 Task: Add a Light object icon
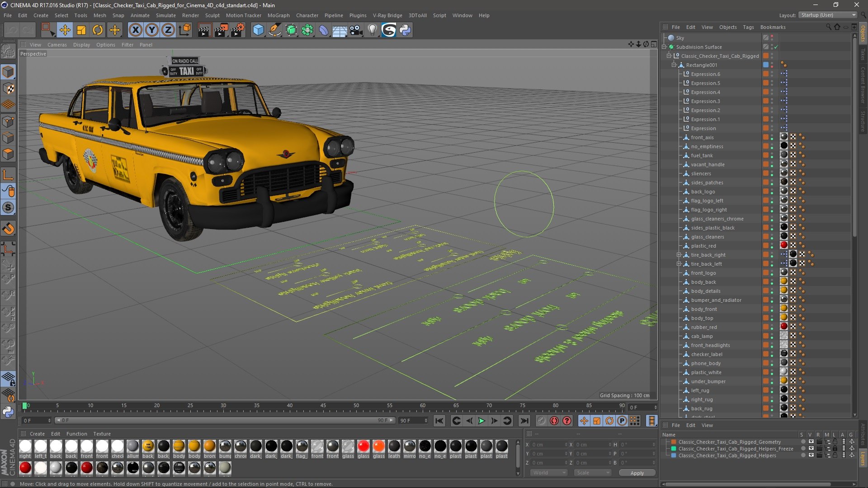373,30
